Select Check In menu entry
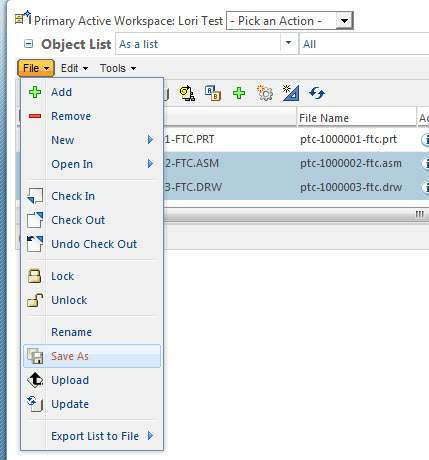Viewport: 429px width, 460px height. [92, 196]
